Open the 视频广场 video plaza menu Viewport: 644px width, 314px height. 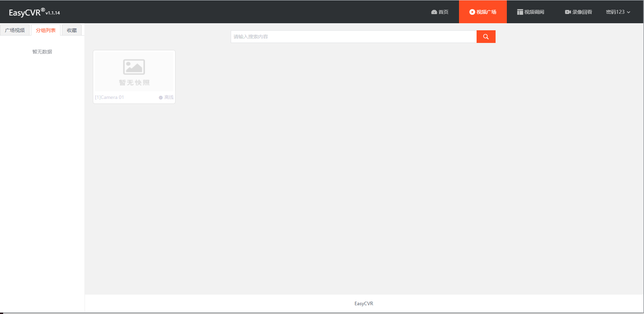(x=483, y=12)
